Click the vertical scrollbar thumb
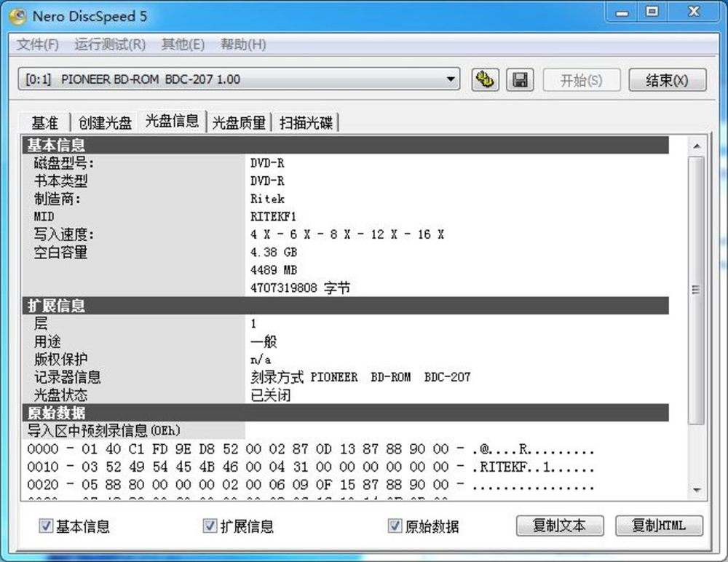Image resolution: width=728 pixels, height=562 pixels. [x=697, y=290]
